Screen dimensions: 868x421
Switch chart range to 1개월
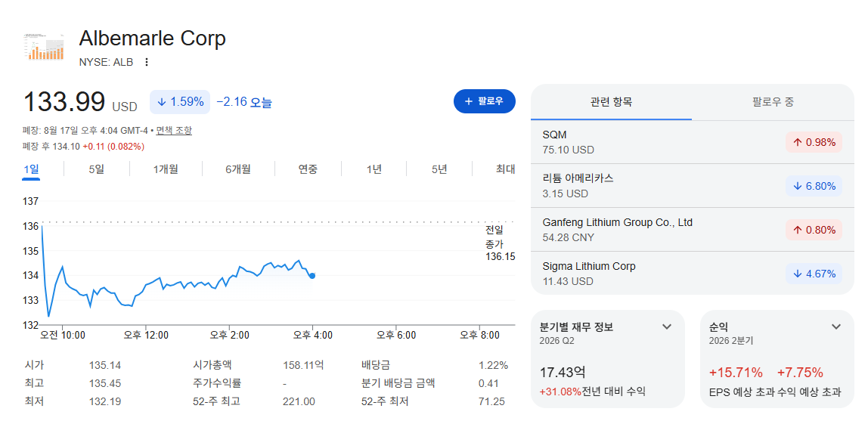[x=166, y=169]
